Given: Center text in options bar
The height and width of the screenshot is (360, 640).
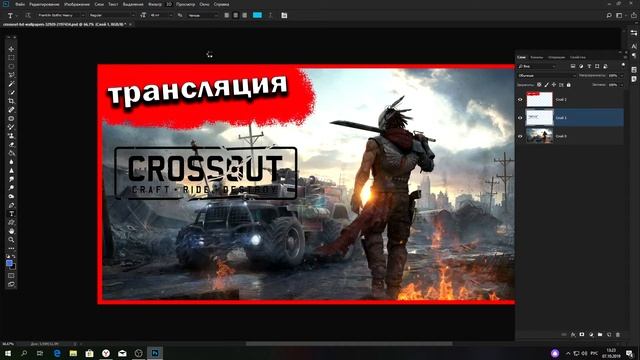Looking at the screenshot, I should click(x=236, y=15).
